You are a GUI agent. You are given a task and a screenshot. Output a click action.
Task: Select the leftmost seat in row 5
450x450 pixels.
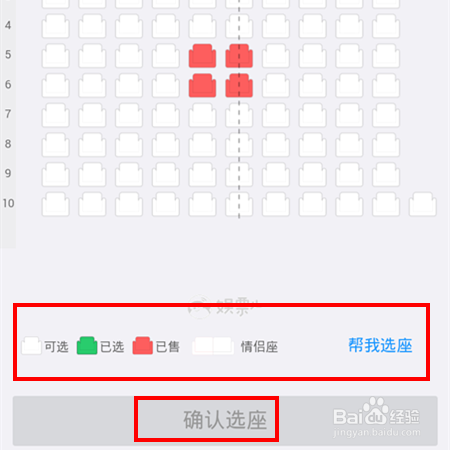coord(56,56)
